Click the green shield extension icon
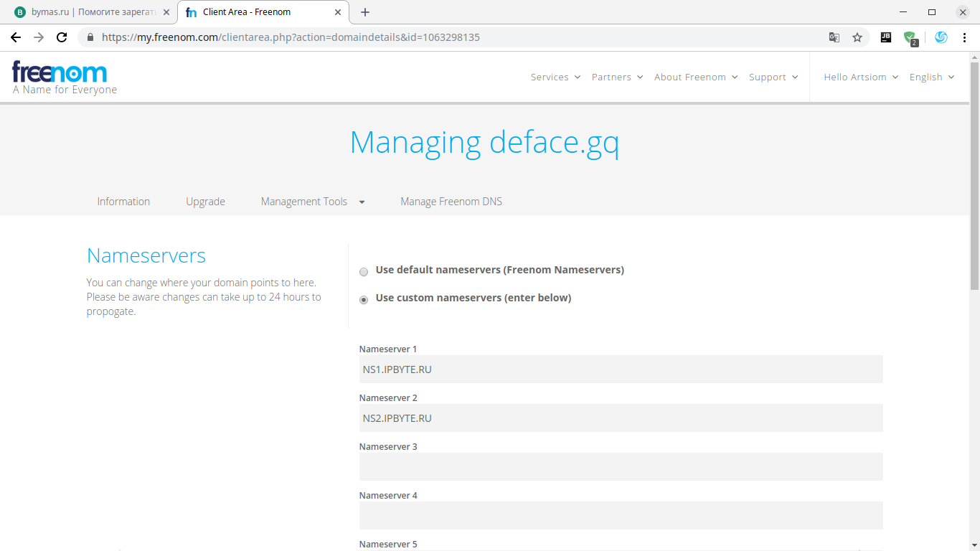Screen dimensions: 980x551 click(910, 37)
